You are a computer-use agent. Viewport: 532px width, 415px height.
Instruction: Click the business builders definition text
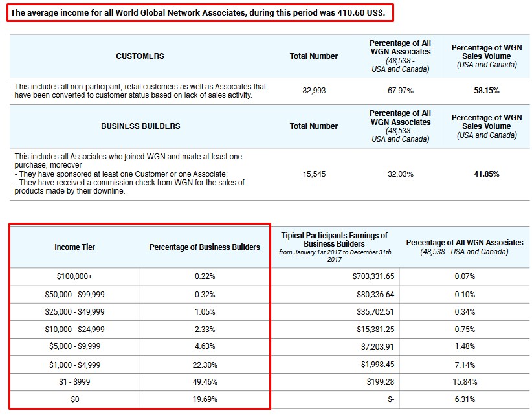[129, 174]
